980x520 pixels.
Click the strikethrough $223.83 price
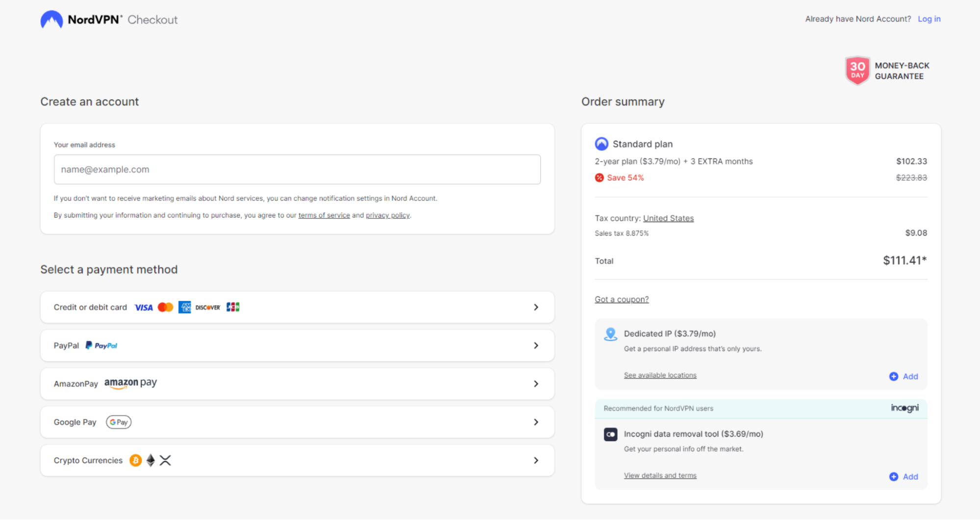(x=911, y=178)
